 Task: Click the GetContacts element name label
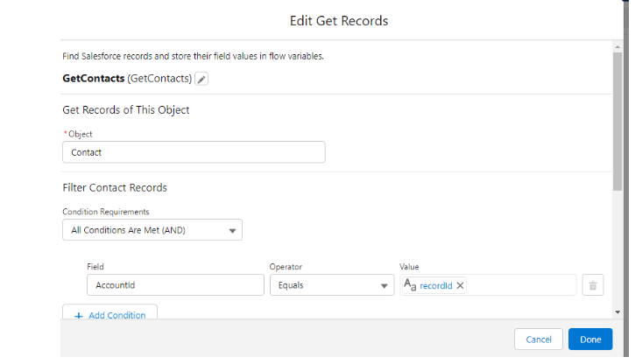[93, 79]
